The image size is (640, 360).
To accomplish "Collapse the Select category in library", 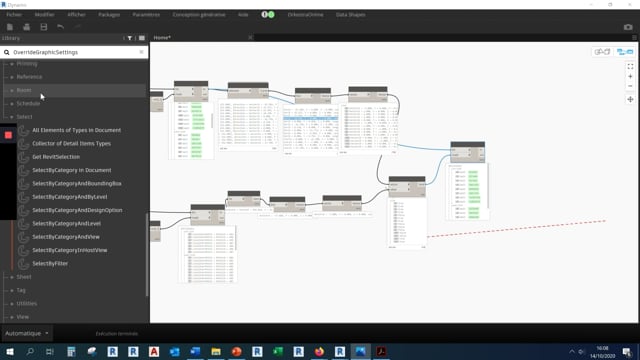I will pos(24,117).
